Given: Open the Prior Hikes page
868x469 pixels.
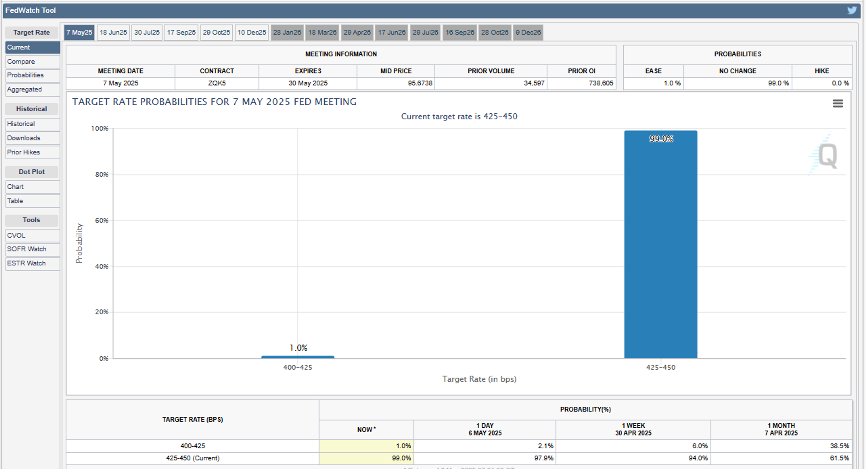Looking at the screenshot, I should coord(32,152).
